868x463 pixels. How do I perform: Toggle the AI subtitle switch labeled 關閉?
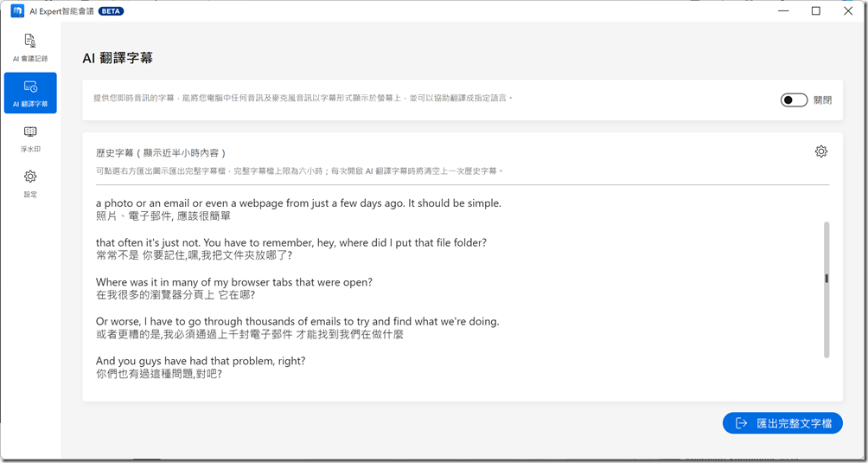tap(794, 100)
